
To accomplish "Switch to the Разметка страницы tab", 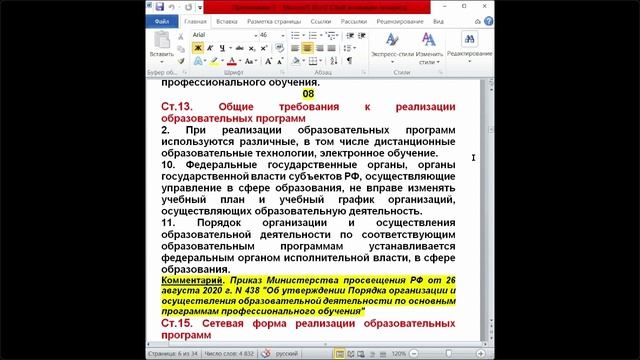I will coord(274,21).
